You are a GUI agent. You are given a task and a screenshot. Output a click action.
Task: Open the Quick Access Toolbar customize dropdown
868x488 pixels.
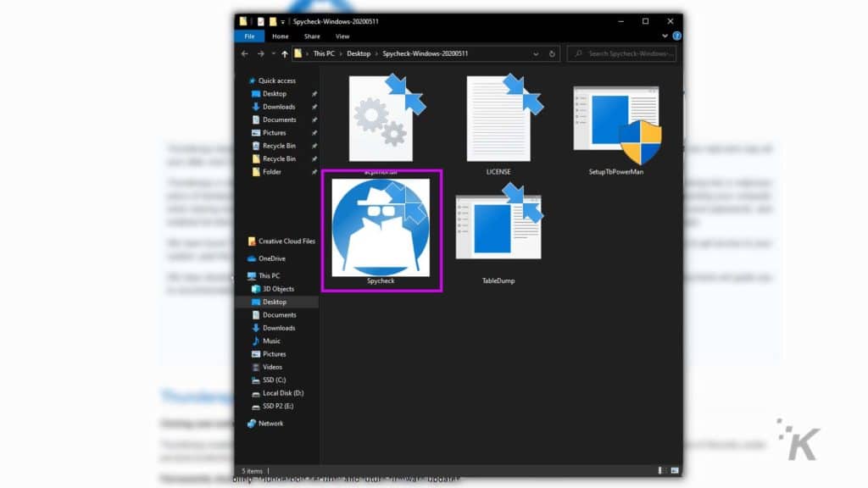tap(283, 21)
